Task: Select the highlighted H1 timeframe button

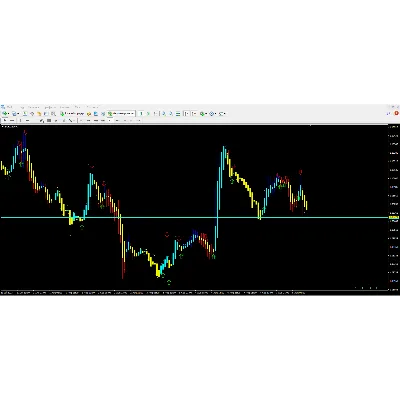Action: pyautogui.click(x=110, y=120)
